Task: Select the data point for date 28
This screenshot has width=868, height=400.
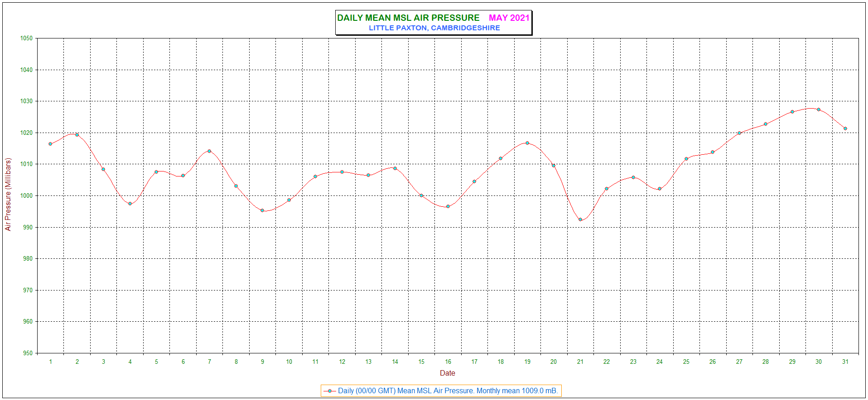Action: click(766, 124)
